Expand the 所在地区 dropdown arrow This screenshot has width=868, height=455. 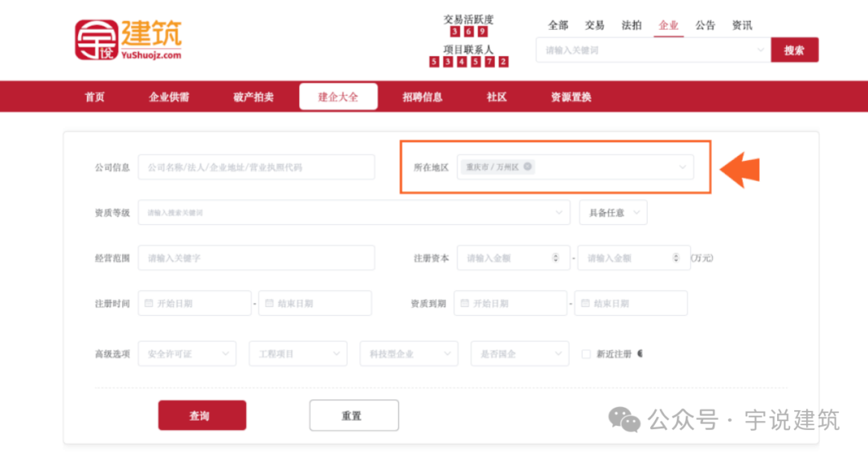682,167
